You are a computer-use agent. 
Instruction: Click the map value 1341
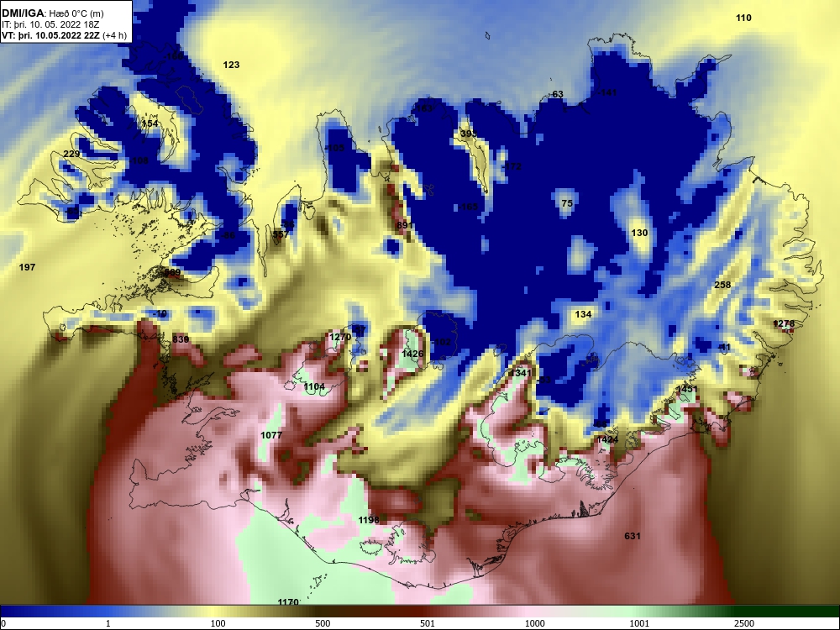521,373
